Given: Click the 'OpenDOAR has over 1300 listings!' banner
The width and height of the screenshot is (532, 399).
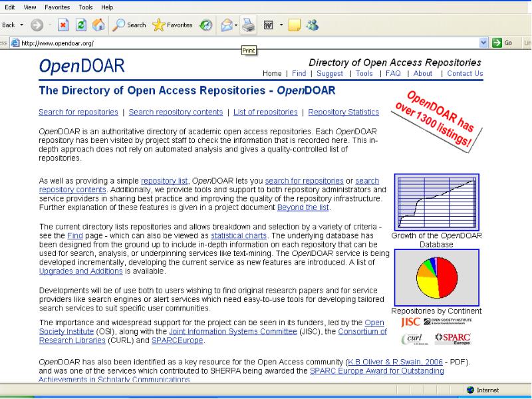Looking at the screenshot, I should [x=438, y=122].
